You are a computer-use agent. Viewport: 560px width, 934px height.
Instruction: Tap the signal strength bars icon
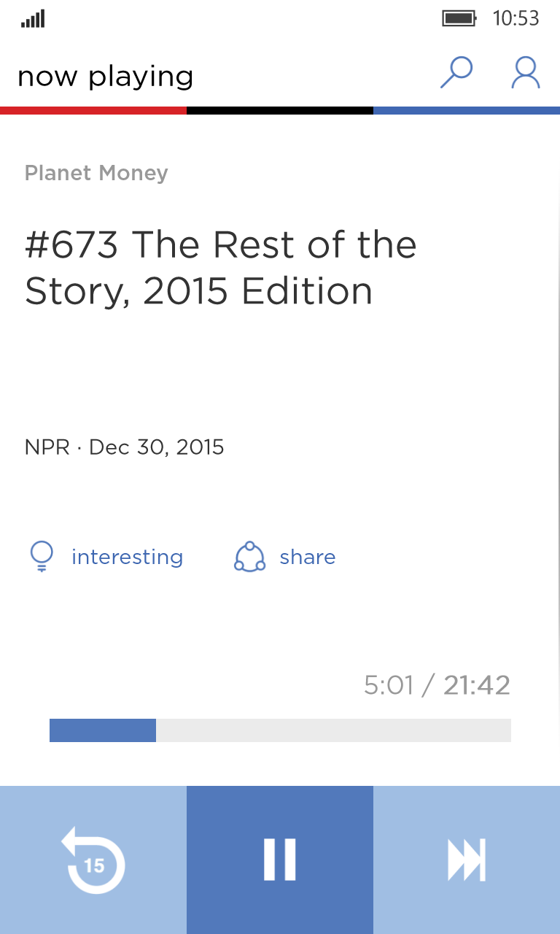pyautogui.click(x=33, y=19)
